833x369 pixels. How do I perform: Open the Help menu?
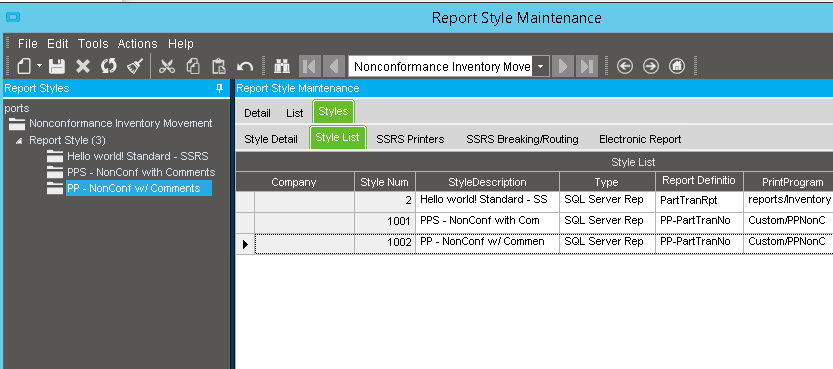click(x=181, y=44)
